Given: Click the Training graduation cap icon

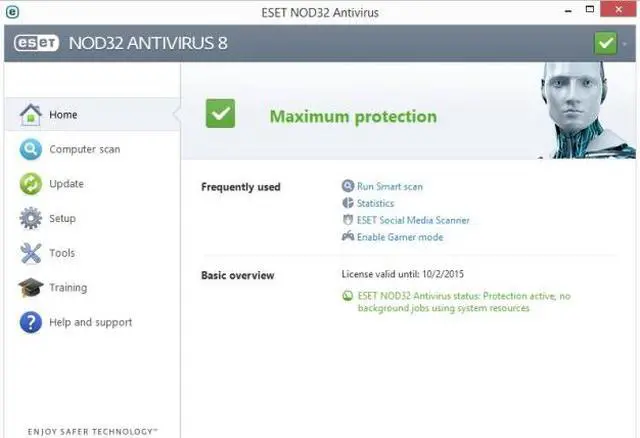Looking at the screenshot, I should [31, 288].
